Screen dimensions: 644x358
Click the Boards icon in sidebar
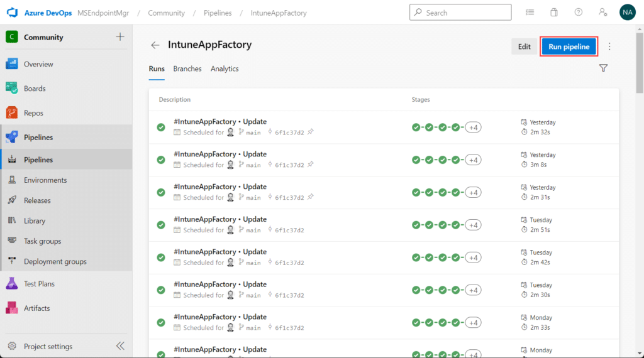point(12,88)
